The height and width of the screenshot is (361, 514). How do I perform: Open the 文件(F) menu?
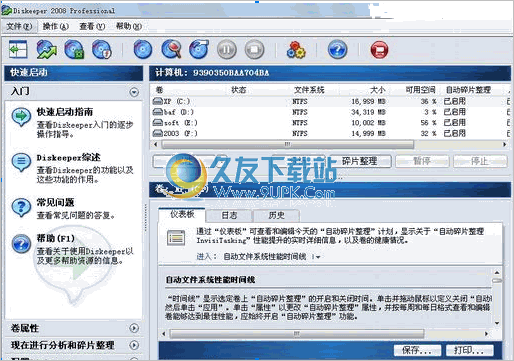pyautogui.click(x=19, y=26)
